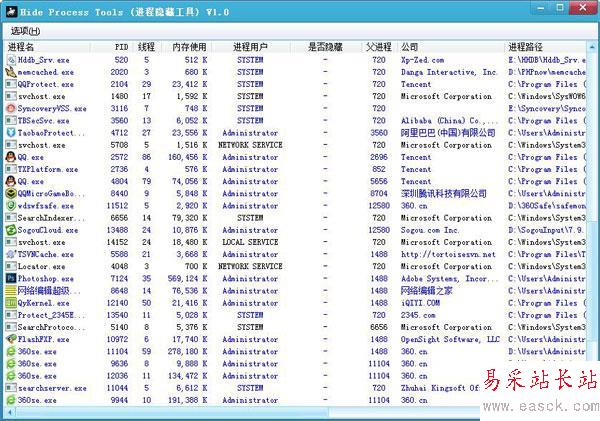Click the Protect_2345E process icon
This screenshot has width=600, height=421.
point(11,315)
